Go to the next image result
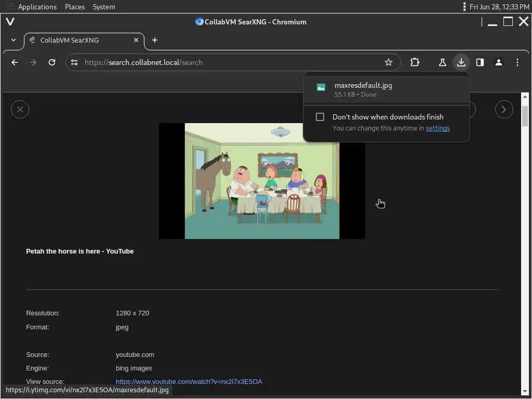 tap(504, 109)
